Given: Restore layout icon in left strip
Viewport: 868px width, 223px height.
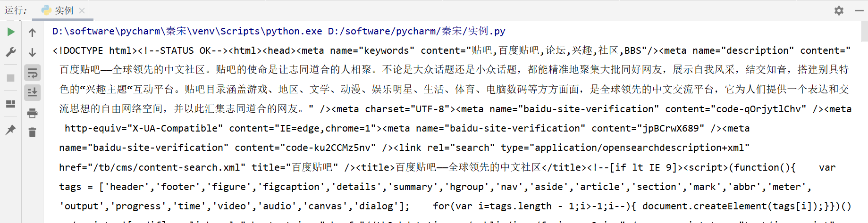Looking at the screenshot, I should (11, 104).
